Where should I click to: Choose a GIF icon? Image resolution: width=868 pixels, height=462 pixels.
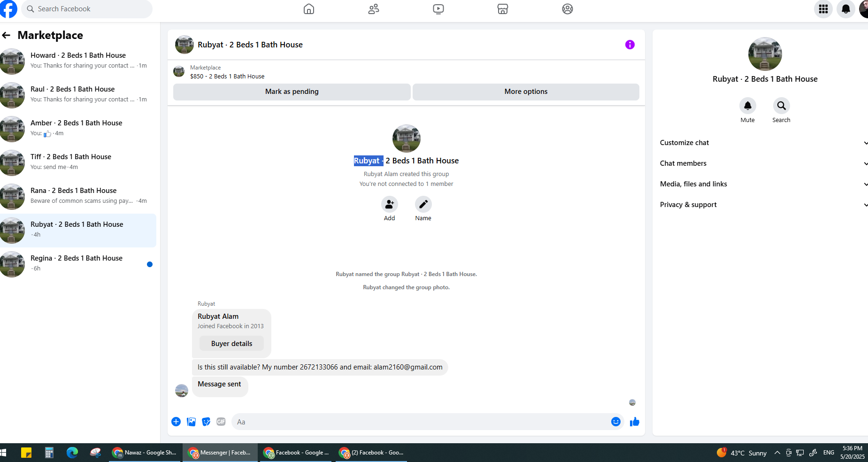click(x=221, y=422)
